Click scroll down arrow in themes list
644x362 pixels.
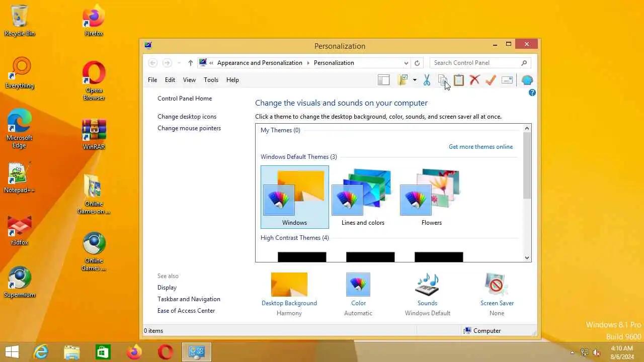coord(527,258)
